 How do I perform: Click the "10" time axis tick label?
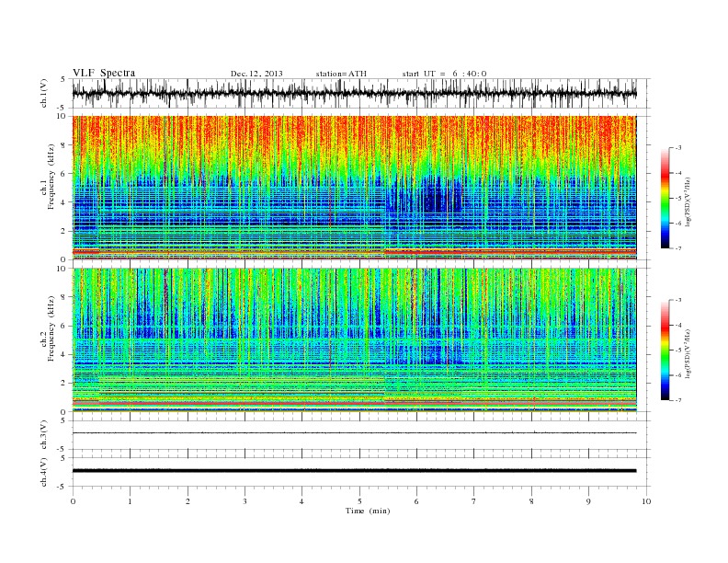(x=646, y=501)
